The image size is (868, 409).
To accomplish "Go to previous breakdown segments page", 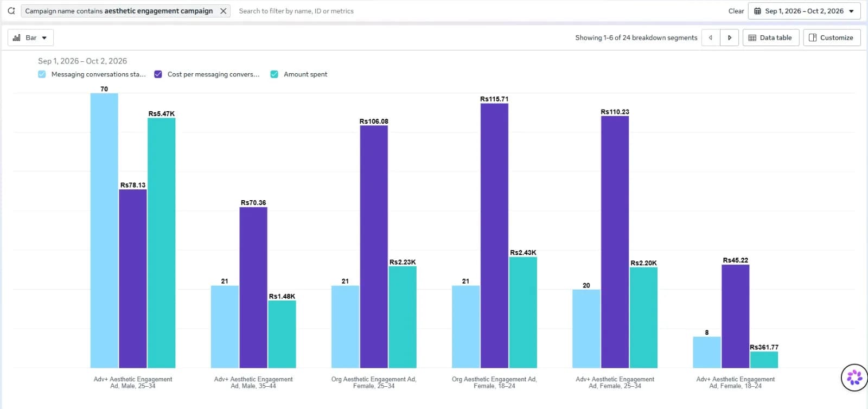I will [711, 37].
